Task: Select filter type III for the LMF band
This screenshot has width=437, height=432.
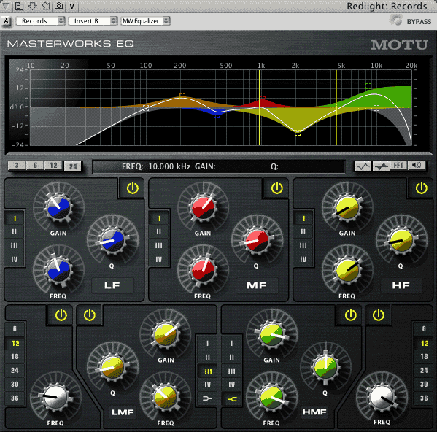Action: (208, 371)
